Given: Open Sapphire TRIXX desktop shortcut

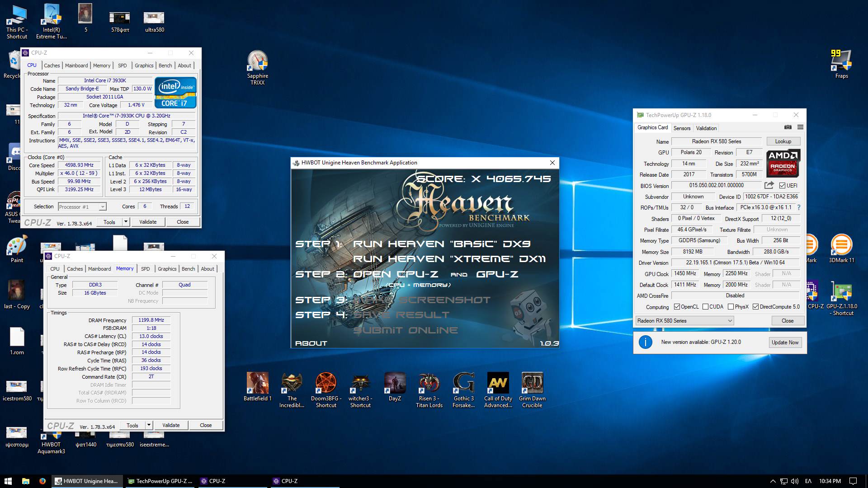Looking at the screenshot, I should [x=257, y=67].
